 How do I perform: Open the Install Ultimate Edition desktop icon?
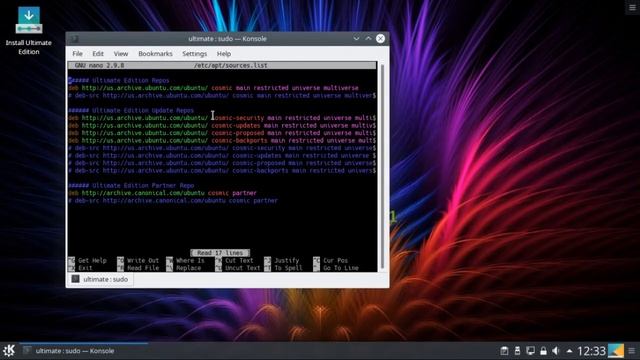click(x=29, y=31)
